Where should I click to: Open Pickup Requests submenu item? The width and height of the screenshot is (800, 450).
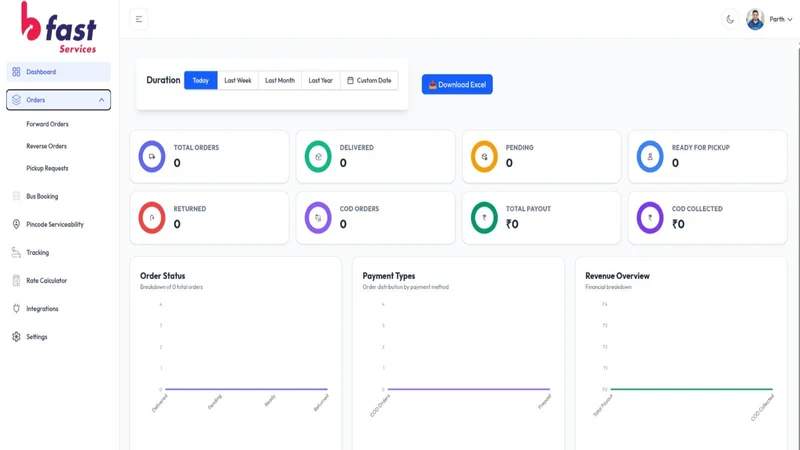[47, 168]
